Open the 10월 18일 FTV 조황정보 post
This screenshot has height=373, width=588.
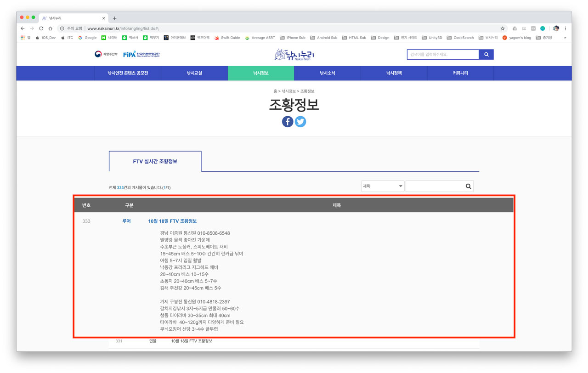tap(172, 221)
